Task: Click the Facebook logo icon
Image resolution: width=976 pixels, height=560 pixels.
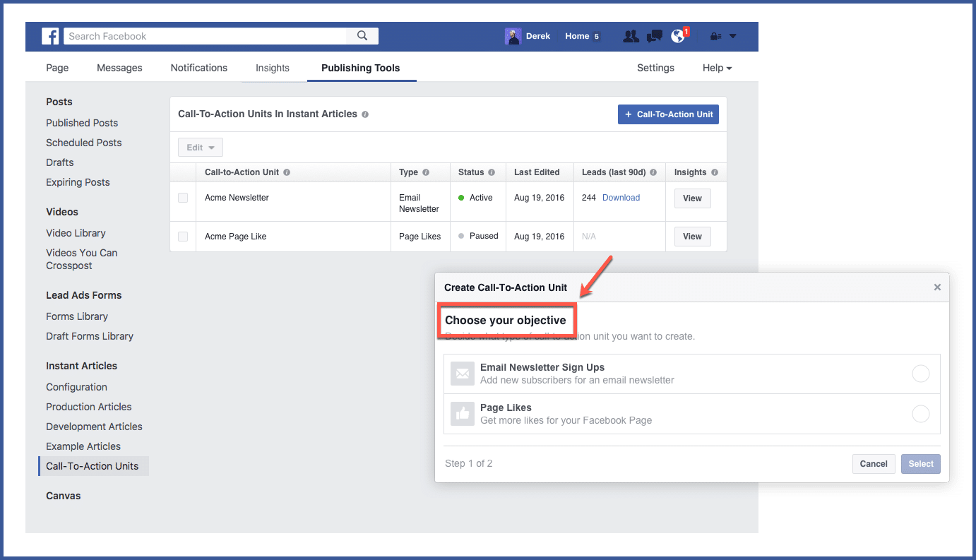Action: (50, 36)
